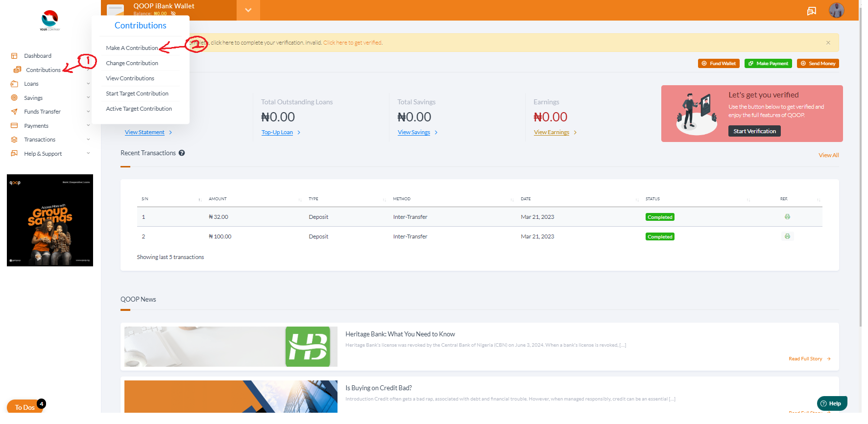Click the Send Money button
868x424 pixels.
point(818,64)
